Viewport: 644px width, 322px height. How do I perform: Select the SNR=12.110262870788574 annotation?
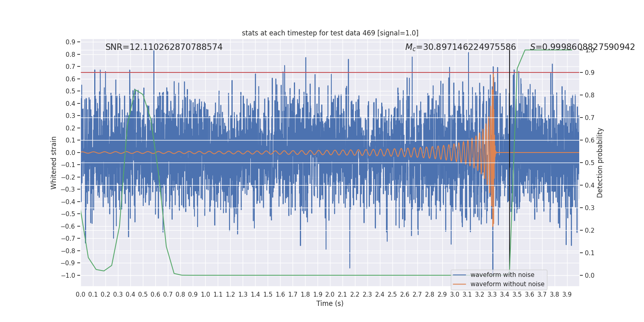[x=164, y=47]
